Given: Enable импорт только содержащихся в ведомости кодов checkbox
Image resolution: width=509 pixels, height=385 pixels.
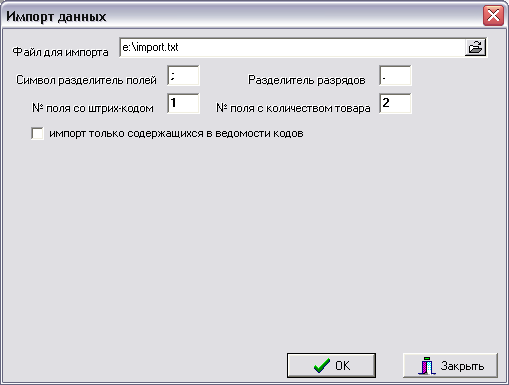Looking at the screenshot, I should click(37, 133).
